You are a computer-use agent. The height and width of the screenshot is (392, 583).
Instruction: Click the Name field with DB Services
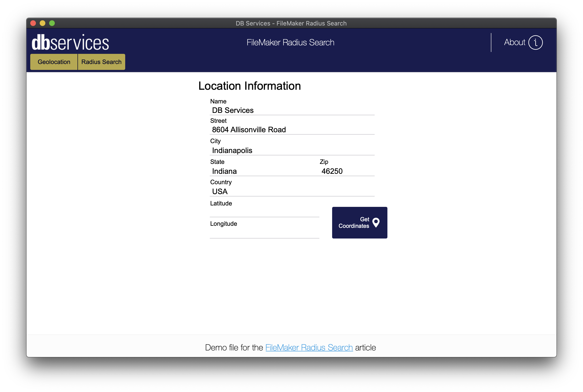tap(292, 110)
